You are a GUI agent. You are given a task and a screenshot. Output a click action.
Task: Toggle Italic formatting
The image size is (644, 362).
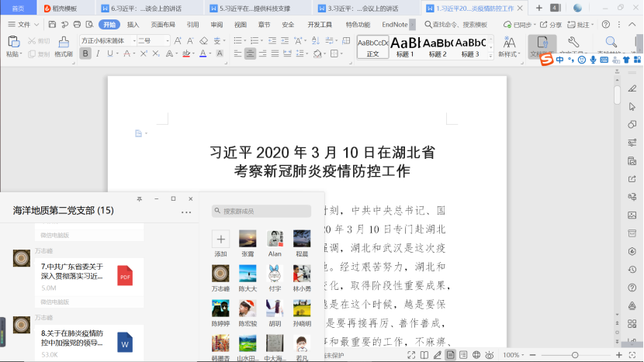coord(98,53)
